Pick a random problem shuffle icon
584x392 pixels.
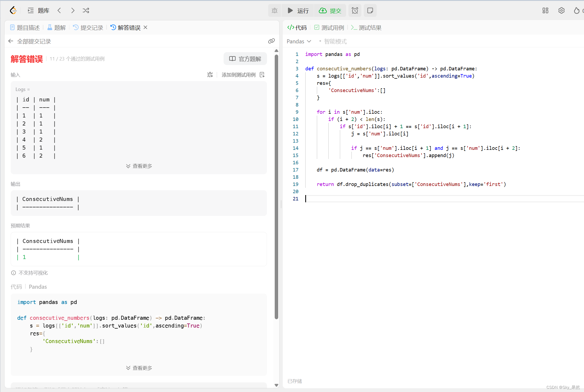[86, 10]
